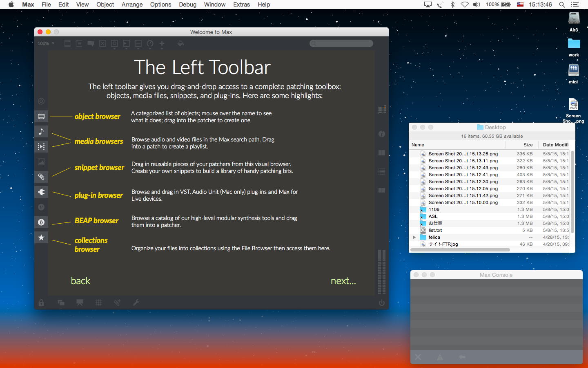Toggle the patcher lock icon

coord(41,303)
